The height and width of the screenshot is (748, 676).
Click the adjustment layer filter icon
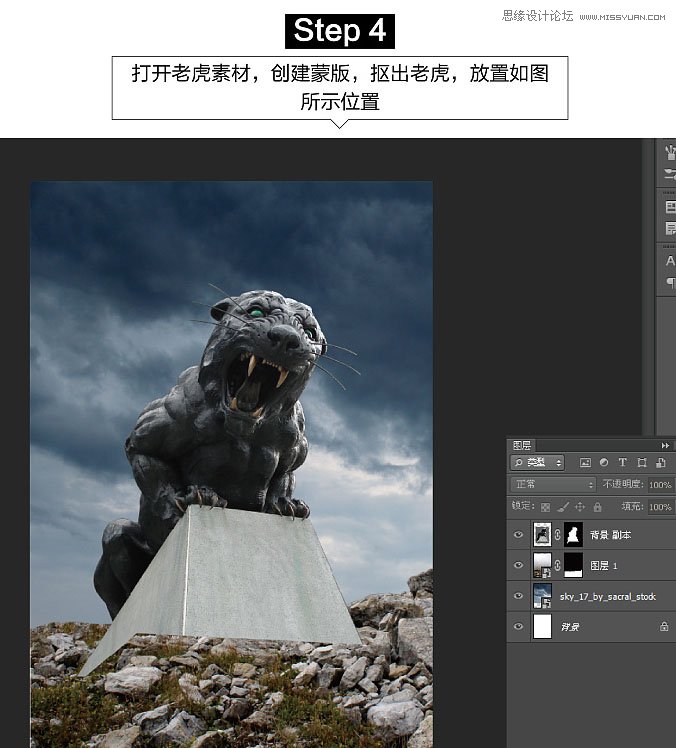(604, 463)
